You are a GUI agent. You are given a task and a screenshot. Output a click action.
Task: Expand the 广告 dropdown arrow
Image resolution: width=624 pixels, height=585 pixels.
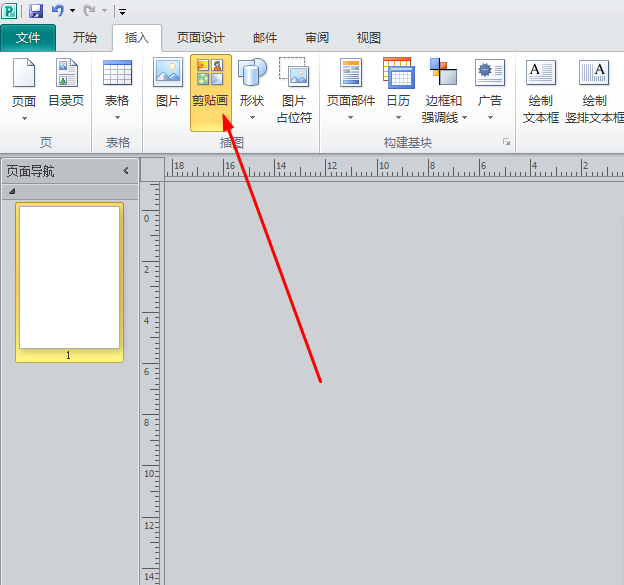[x=490, y=118]
